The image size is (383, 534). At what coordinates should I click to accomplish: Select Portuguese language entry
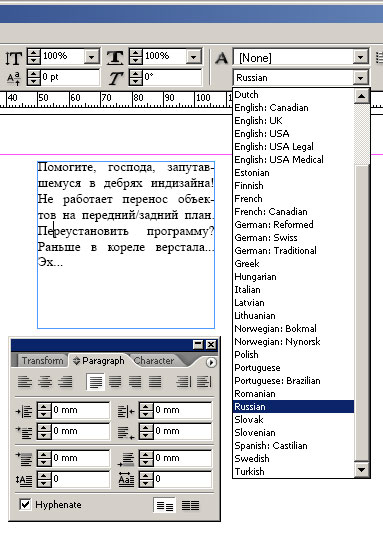click(x=293, y=367)
